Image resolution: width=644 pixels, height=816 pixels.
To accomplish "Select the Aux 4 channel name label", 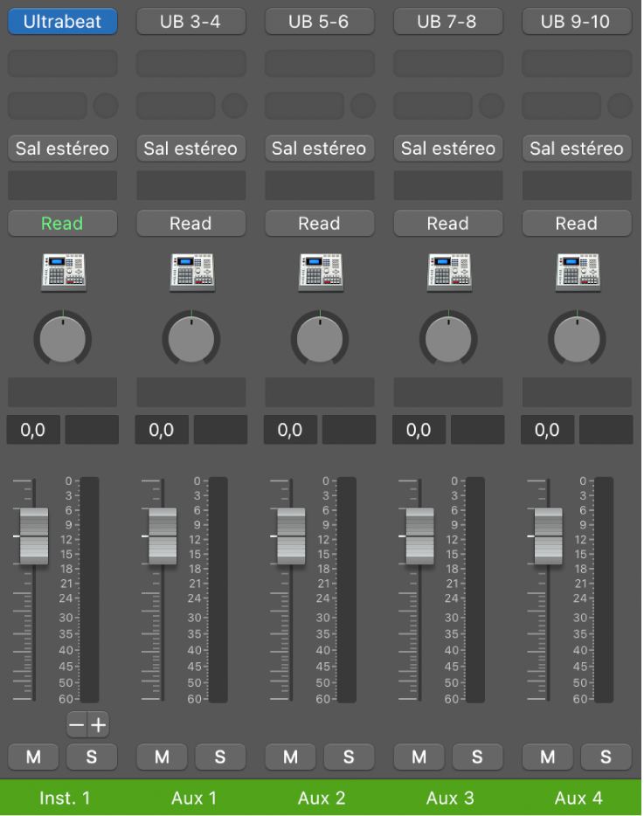I will (579, 798).
